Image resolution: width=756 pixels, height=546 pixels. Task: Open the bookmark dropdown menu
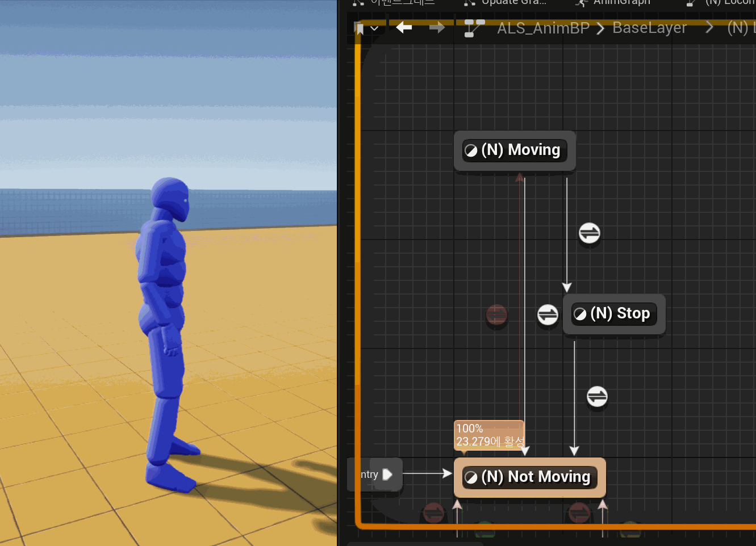(x=374, y=28)
